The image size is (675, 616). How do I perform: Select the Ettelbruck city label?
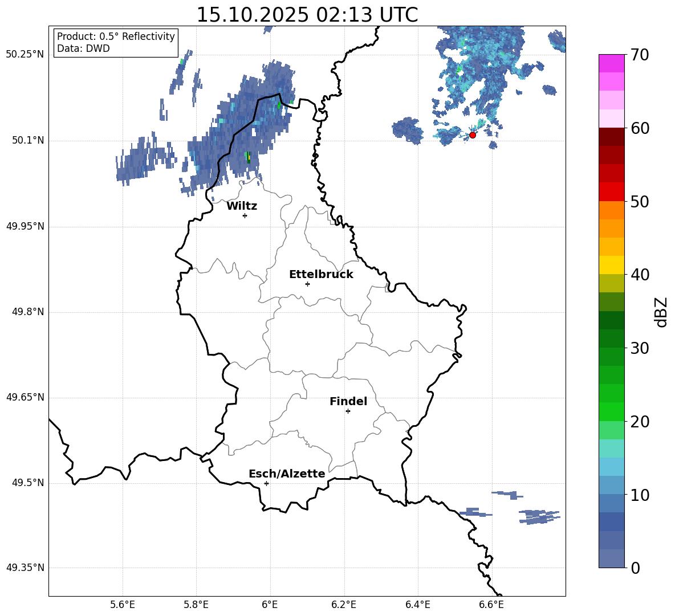(x=321, y=275)
